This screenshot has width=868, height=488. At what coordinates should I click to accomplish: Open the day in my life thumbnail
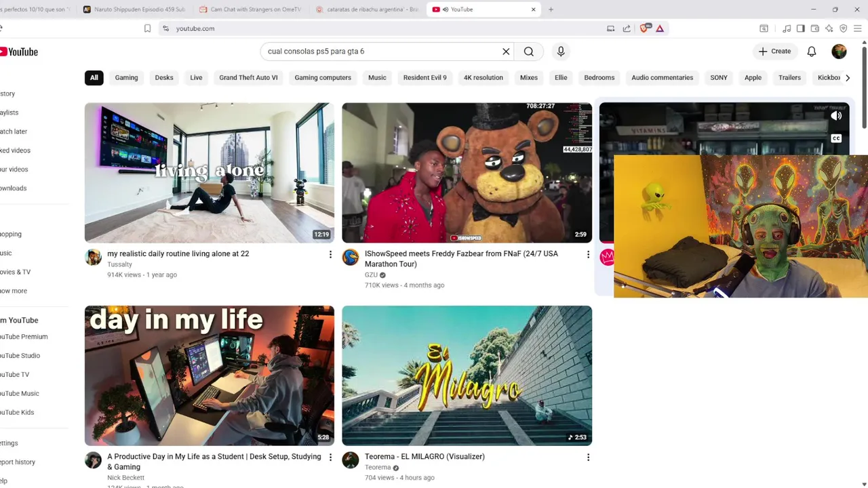(210, 375)
